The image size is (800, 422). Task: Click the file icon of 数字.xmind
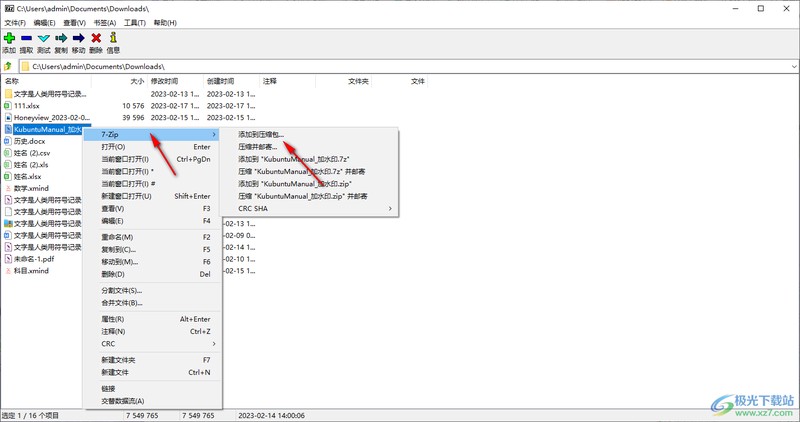[x=8, y=188]
